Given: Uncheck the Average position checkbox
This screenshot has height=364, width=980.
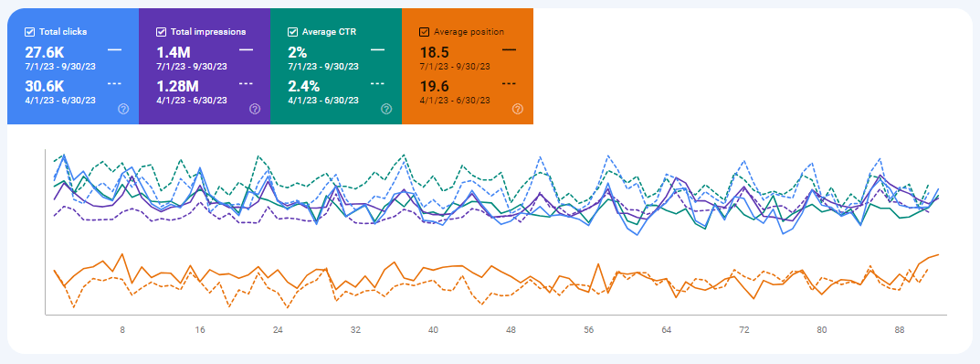Looking at the screenshot, I should 424,31.
